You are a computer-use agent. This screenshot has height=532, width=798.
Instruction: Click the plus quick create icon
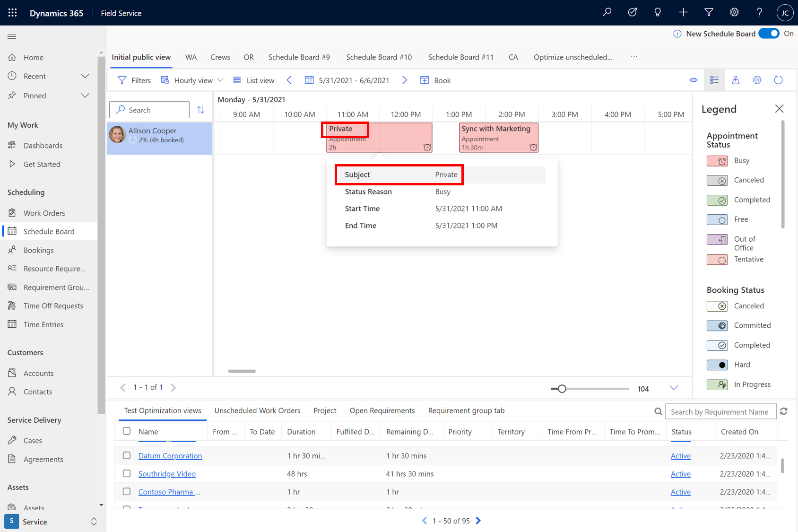683,13
